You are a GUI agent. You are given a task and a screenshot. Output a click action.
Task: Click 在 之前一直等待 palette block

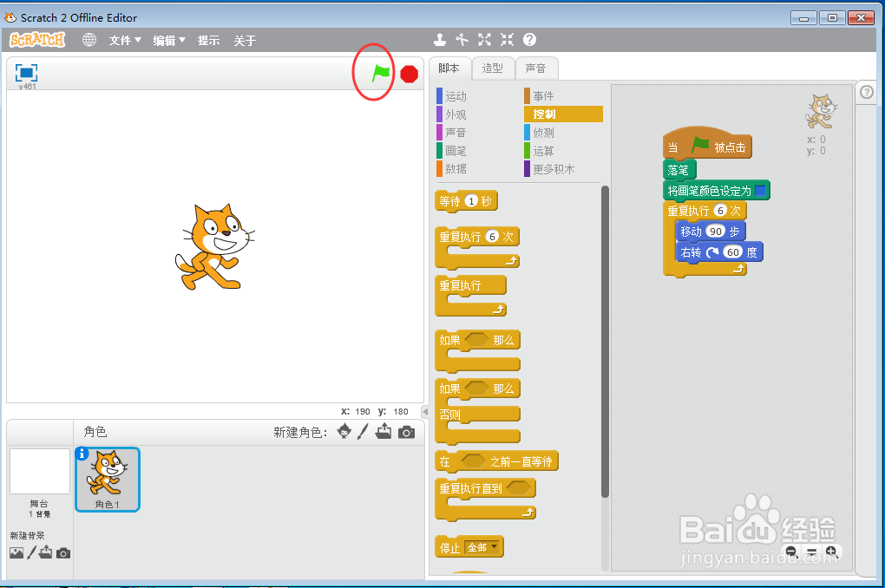496,461
